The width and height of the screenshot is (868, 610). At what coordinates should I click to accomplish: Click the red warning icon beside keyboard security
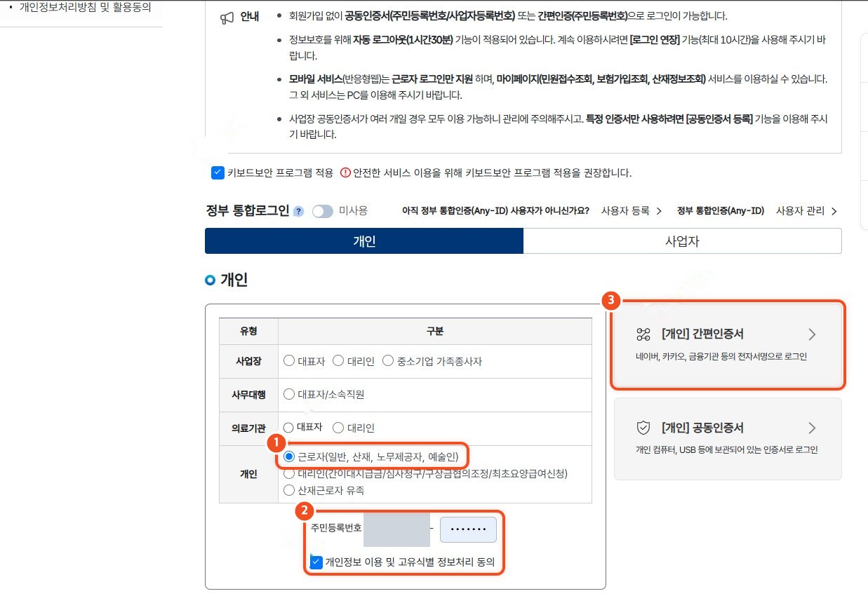(345, 172)
